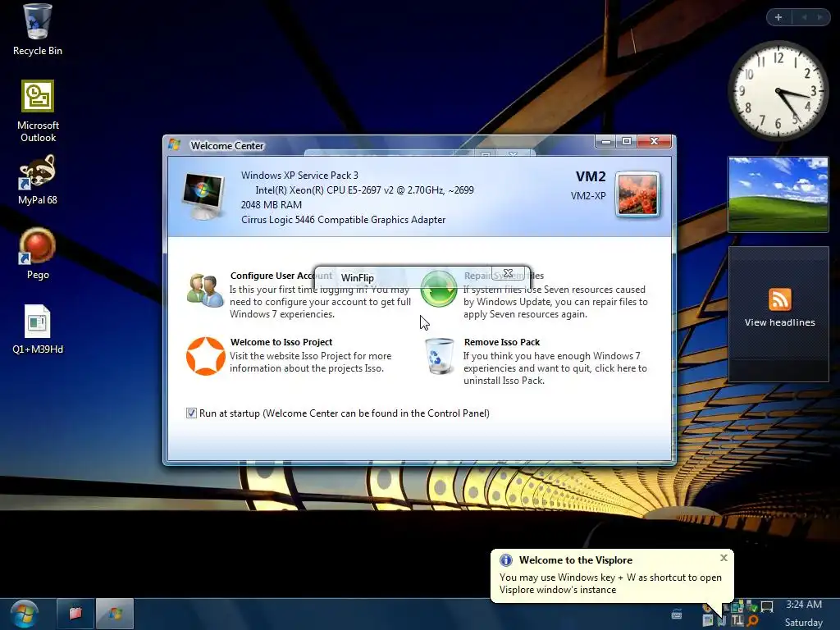Click the Intel Xeon CPU text
The image size is (840, 630).
(364, 189)
